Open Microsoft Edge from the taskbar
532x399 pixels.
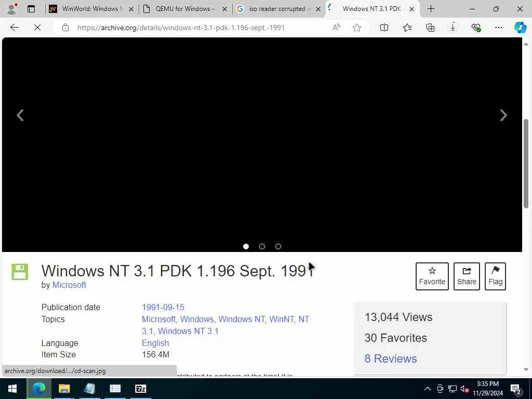click(x=38, y=389)
